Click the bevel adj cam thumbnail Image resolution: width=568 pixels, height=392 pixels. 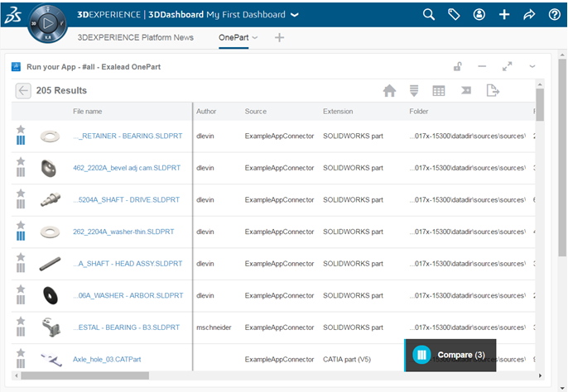pyautogui.click(x=49, y=169)
